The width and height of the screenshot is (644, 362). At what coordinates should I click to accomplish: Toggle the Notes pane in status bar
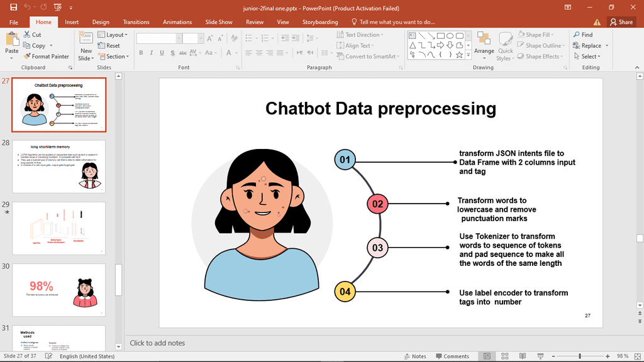click(x=414, y=356)
